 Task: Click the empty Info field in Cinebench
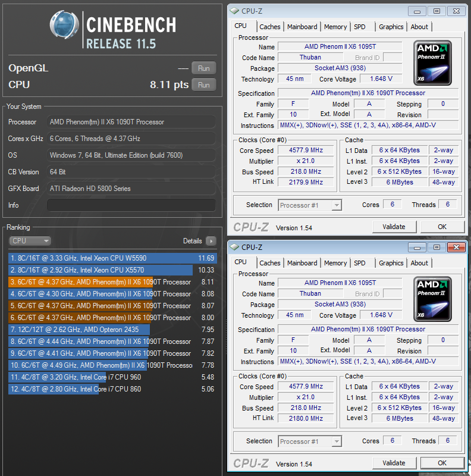click(131, 205)
